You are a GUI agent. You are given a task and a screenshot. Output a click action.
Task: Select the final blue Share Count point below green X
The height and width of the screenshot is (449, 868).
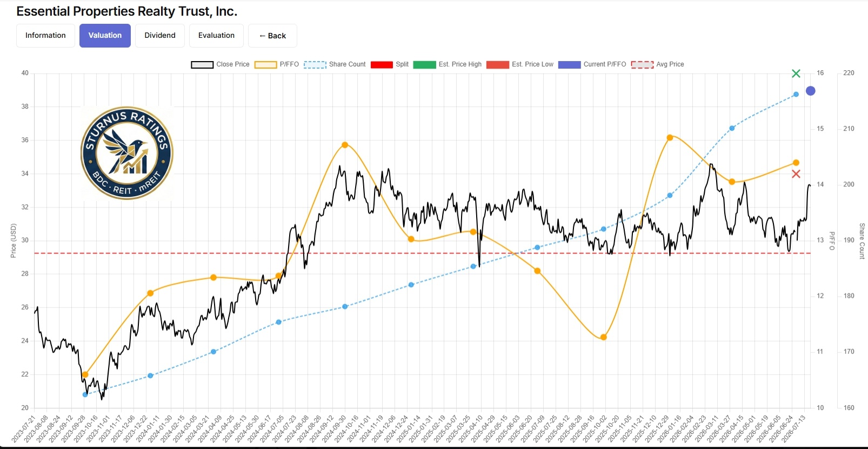796,95
